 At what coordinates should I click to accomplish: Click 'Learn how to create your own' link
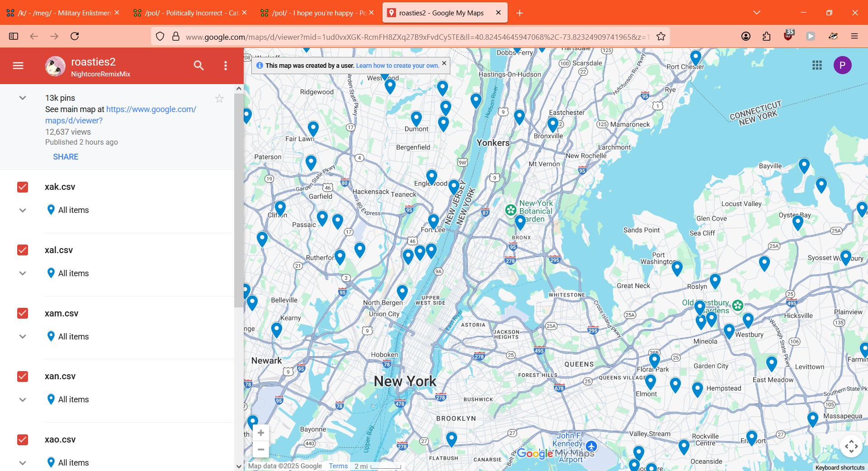(x=397, y=66)
